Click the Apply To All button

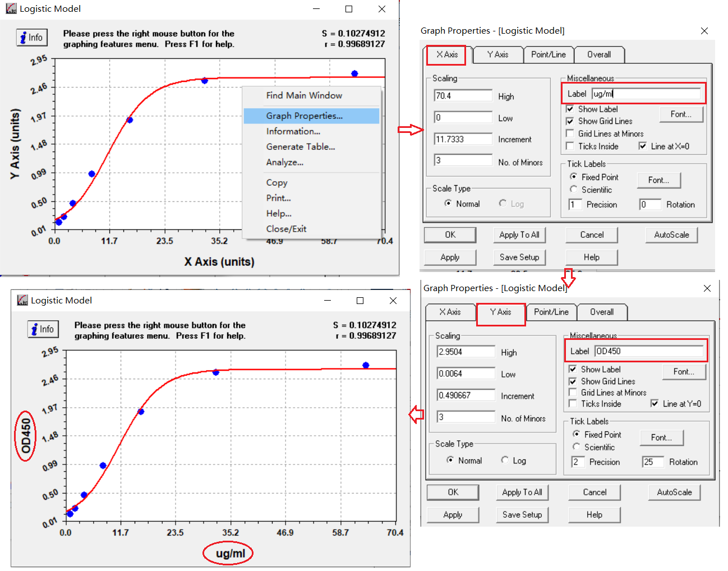[519, 234]
